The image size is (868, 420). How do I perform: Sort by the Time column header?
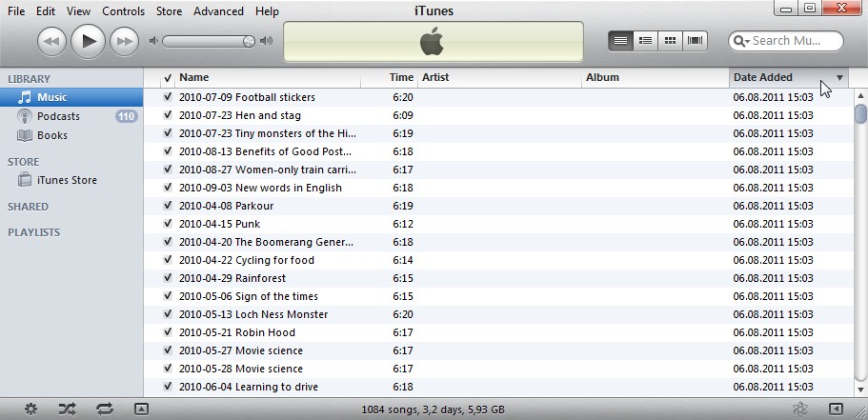[389, 77]
